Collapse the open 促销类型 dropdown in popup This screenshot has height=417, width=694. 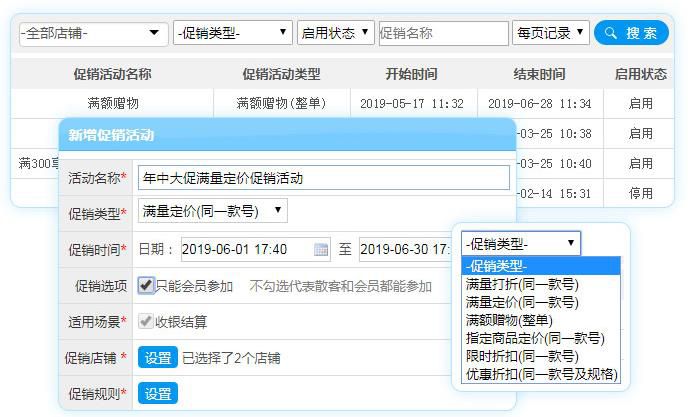(520, 243)
